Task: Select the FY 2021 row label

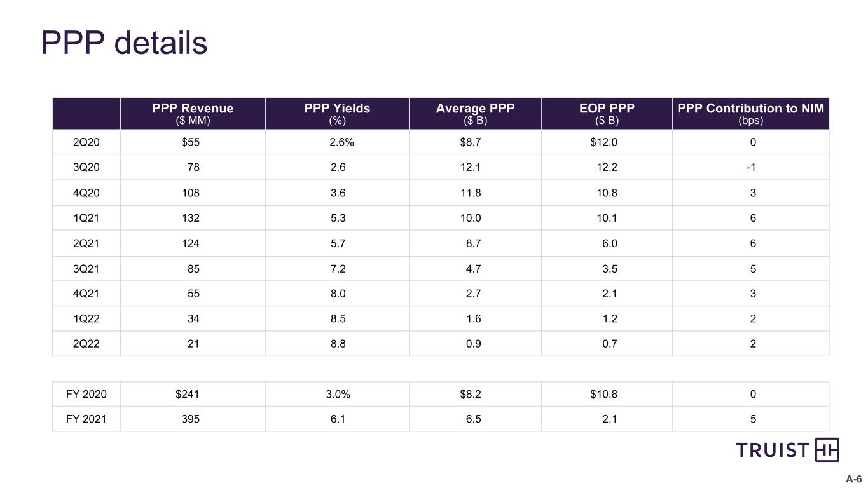Action: coord(86,419)
